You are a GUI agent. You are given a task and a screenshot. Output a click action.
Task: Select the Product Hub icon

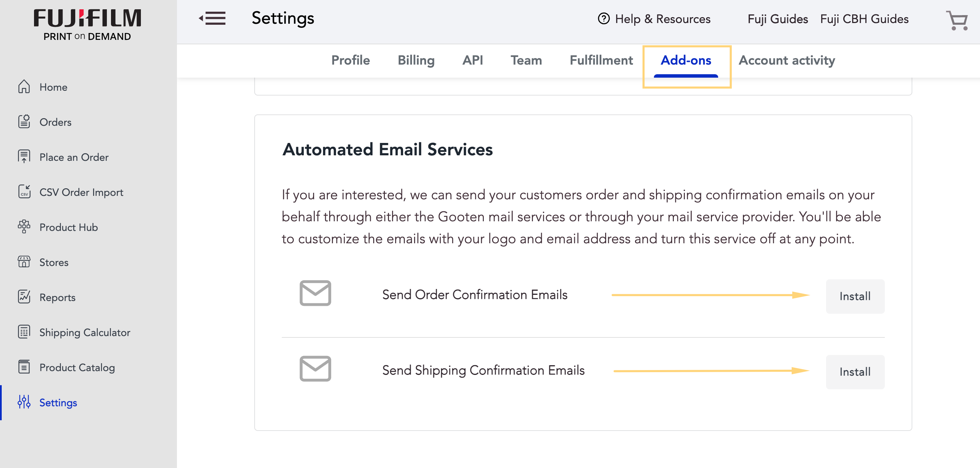24,227
